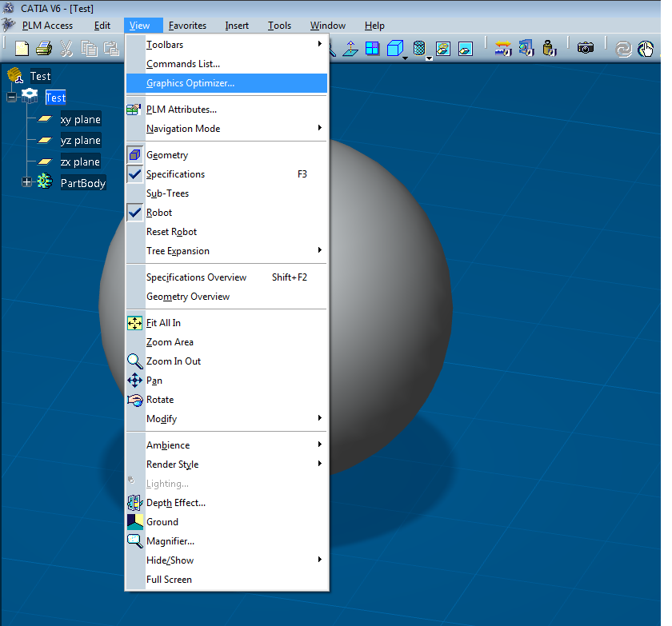The width and height of the screenshot is (672, 626).
Task: Click the blue cube quick view icon
Action: [x=394, y=49]
